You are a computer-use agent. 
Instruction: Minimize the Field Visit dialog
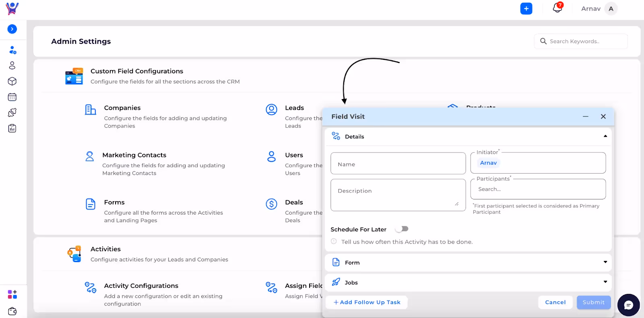point(586,117)
